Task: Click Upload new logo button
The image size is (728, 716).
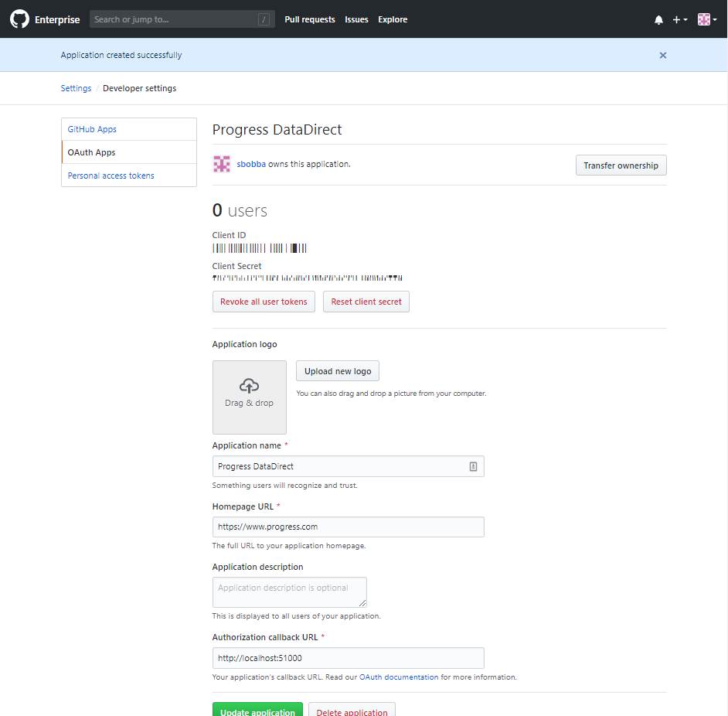Action: (x=338, y=371)
